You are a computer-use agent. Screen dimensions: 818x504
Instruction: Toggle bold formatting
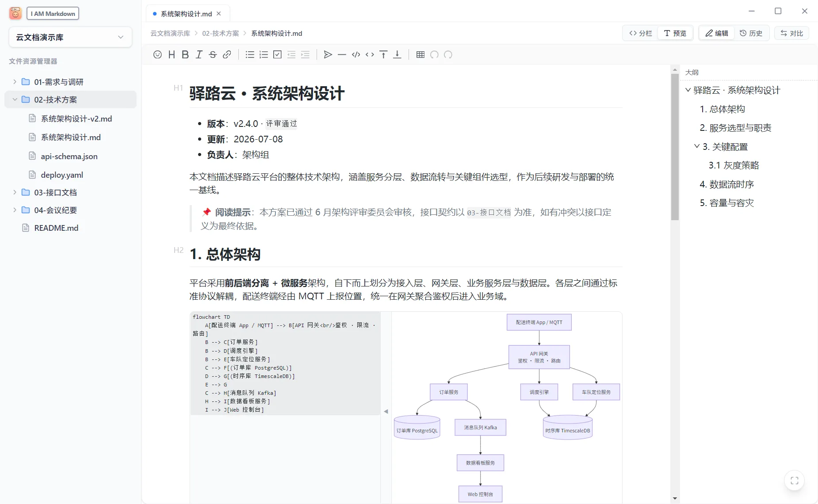[x=185, y=54]
